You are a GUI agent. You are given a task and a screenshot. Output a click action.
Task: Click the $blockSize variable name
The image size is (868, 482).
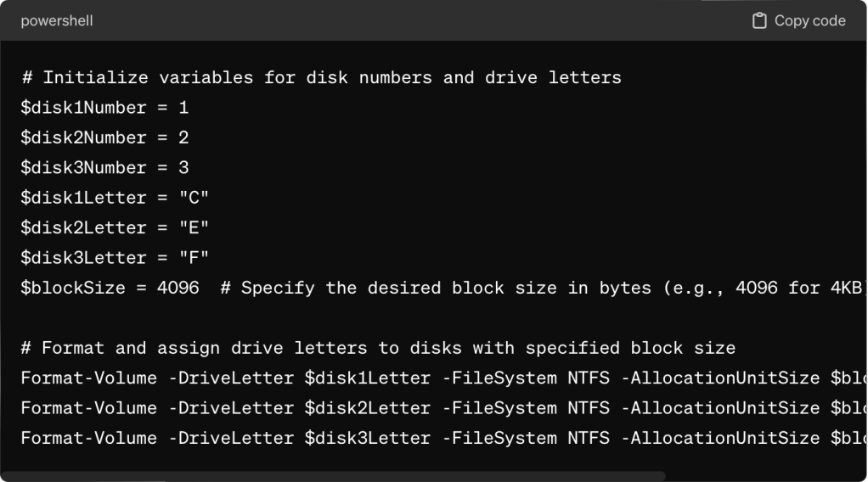pyautogui.click(x=67, y=288)
